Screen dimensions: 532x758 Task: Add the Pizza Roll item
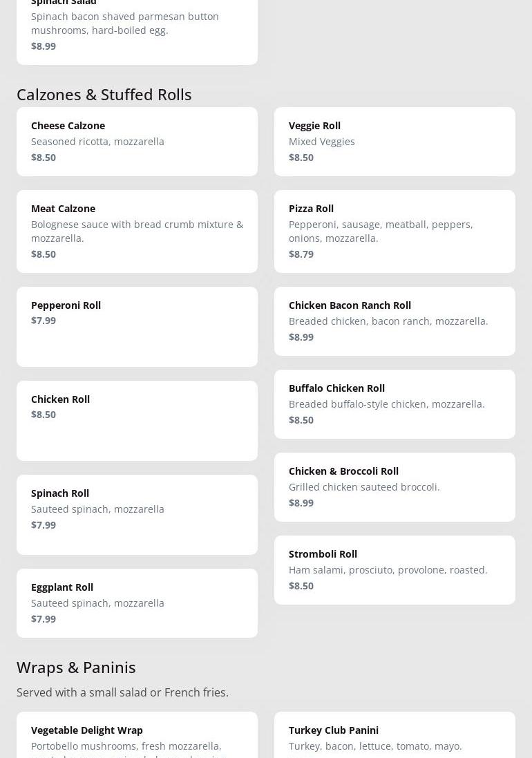[395, 231]
